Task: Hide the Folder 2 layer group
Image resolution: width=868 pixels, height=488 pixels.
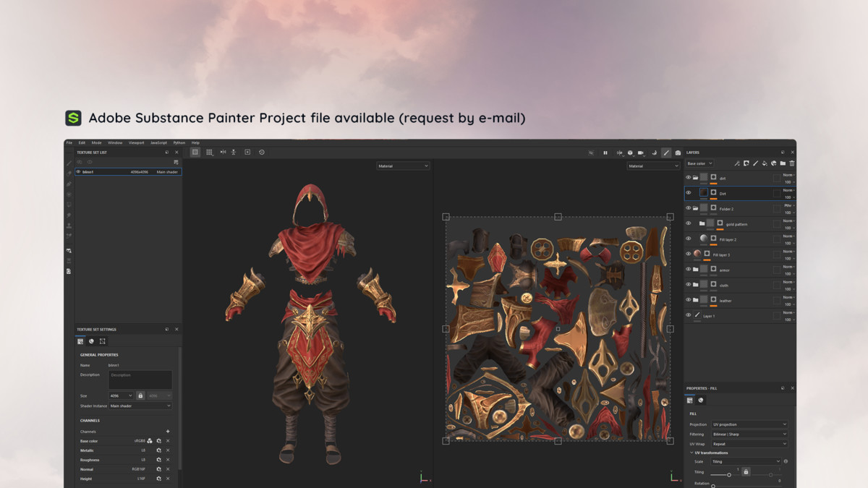Action: click(689, 208)
